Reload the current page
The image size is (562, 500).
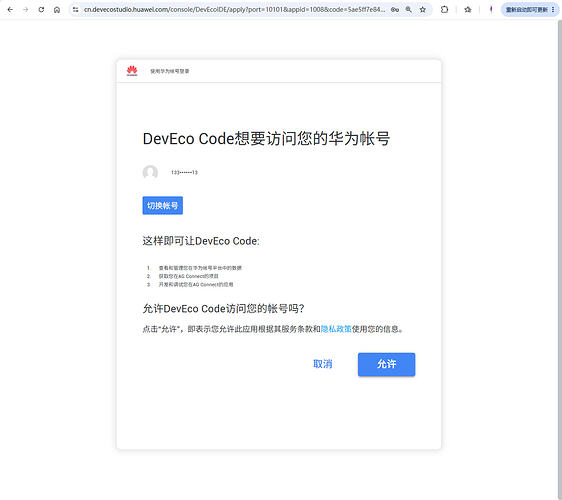[41, 10]
